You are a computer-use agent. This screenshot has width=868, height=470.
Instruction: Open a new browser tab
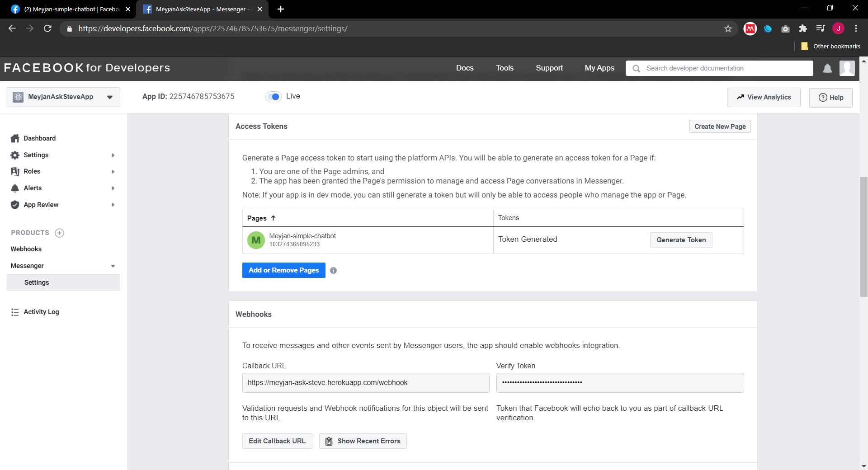pyautogui.click(x=280, y=9)
